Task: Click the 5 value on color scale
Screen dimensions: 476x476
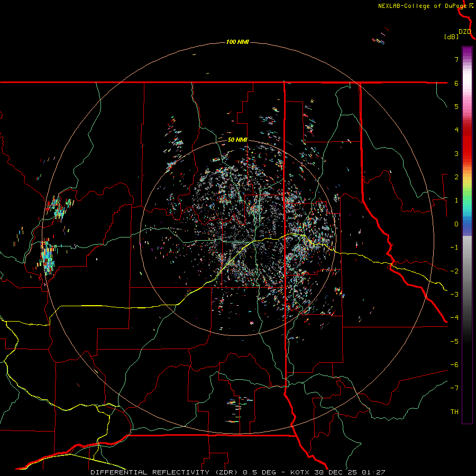Action: pyautogui.click(x=456, y=106)
